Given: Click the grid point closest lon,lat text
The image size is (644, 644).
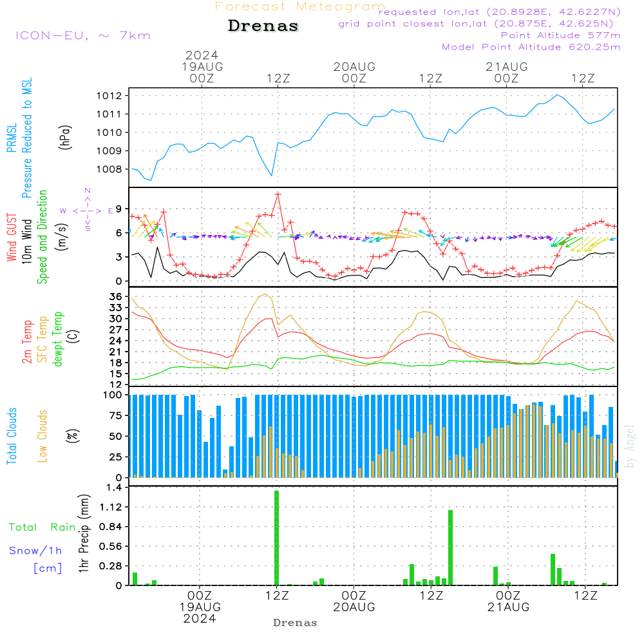Looking at the screenshot, I should pyautogui.click(x=480, y=24).
